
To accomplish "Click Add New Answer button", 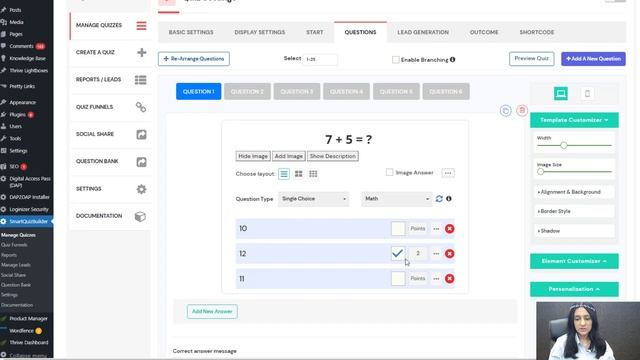I will pyautogui.click(x=212, y=311).
